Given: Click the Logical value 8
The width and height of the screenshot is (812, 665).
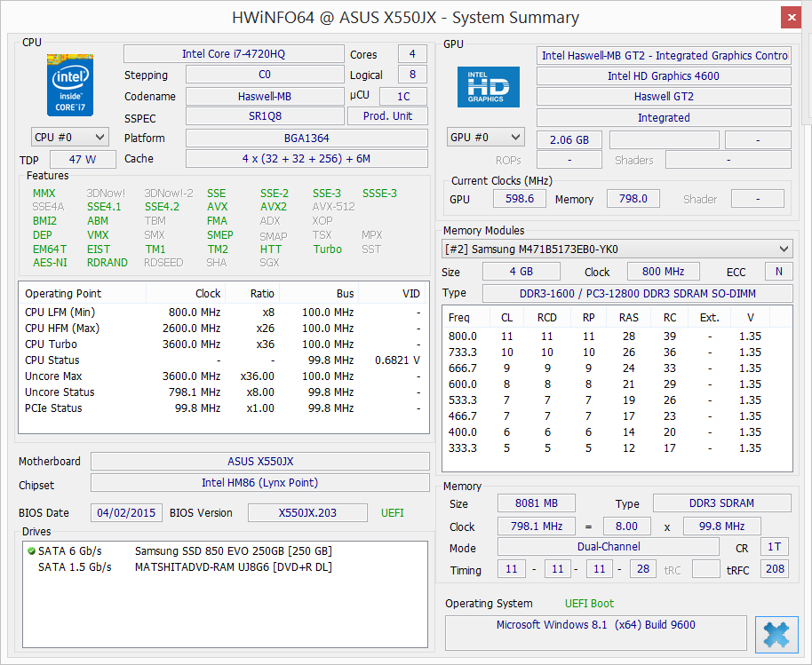Looking at the screenshot, I should point(412,75).
